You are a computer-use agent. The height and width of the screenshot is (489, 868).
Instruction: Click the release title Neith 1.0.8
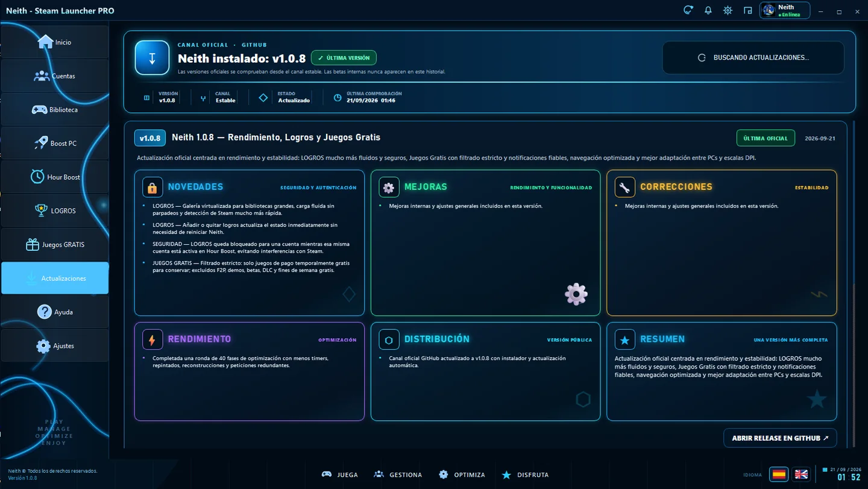[276, 137]
